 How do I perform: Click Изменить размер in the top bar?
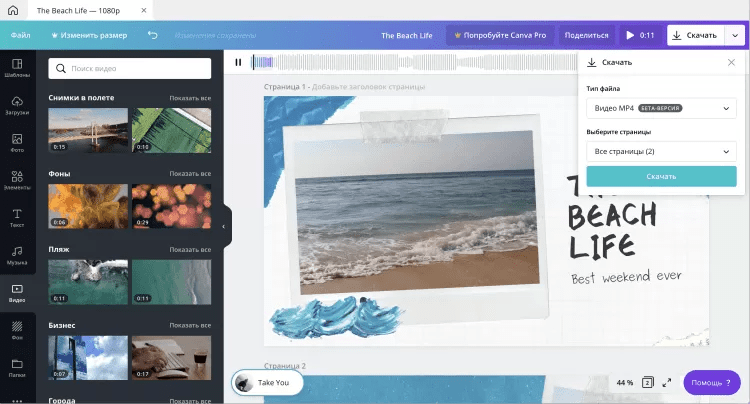coord(87,35)
